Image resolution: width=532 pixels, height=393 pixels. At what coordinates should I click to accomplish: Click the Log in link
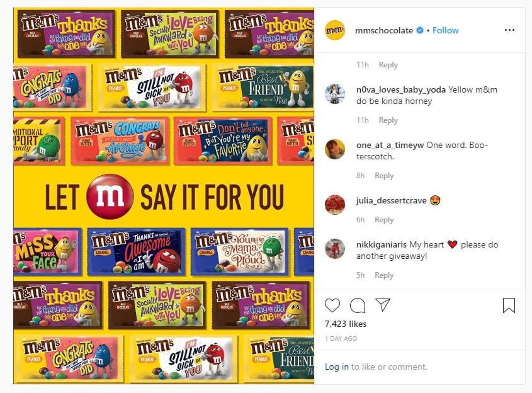pos(337,367)
